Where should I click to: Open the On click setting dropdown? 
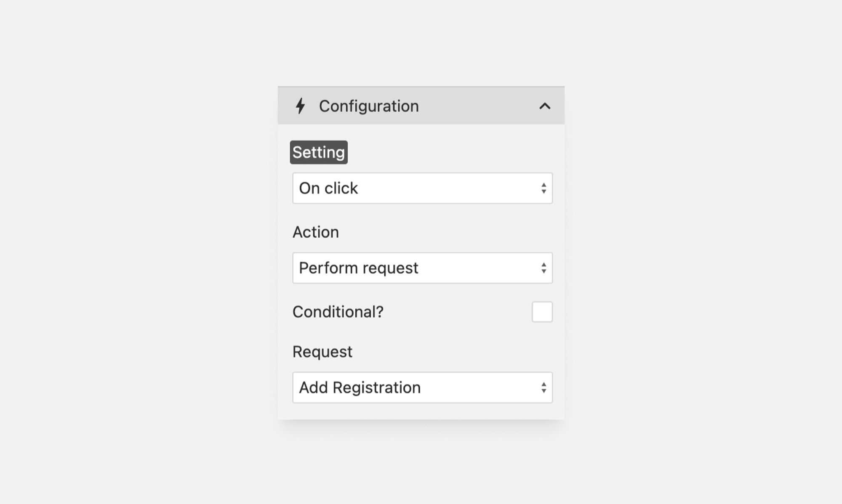click(x=422, y=188)
